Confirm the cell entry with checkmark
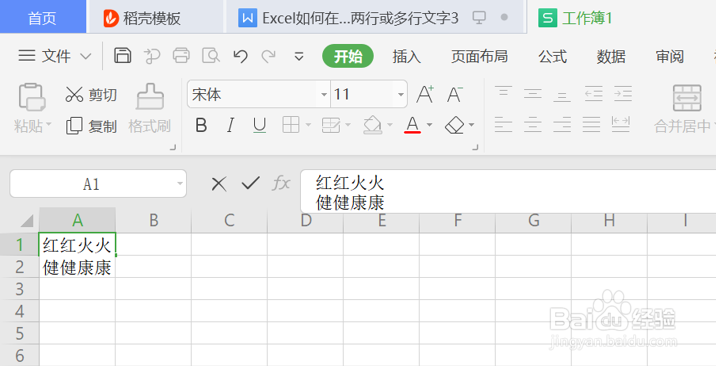This screenshot has height=366, width=716. pyautogui.click(x=251, y=183)
